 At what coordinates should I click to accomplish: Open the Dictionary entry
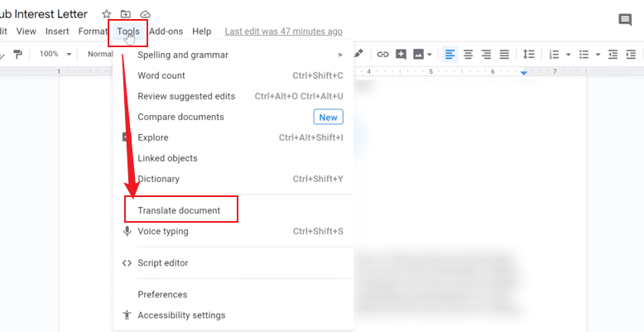coord(233,179)
